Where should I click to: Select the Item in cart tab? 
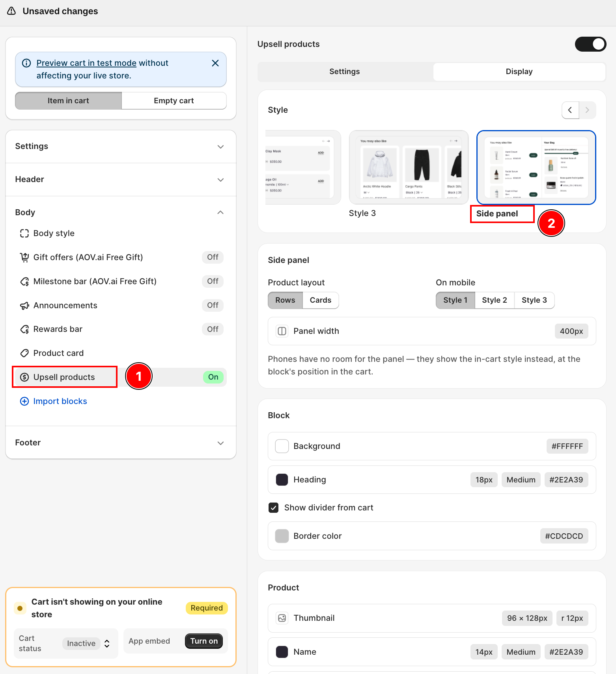click(68, 101)
